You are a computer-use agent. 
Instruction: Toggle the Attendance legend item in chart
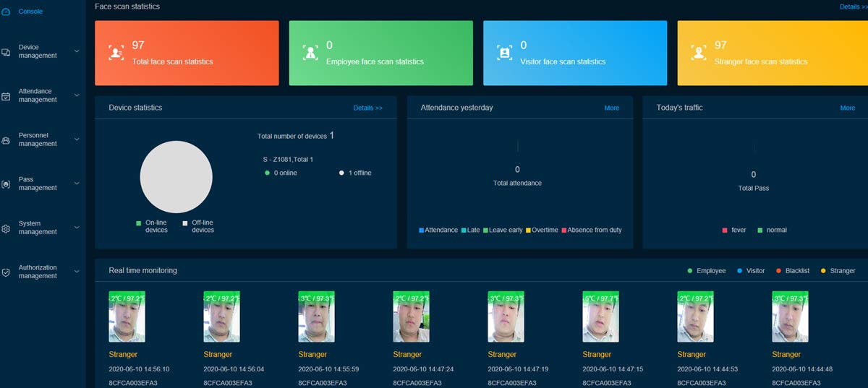click(x=438, y=230)
